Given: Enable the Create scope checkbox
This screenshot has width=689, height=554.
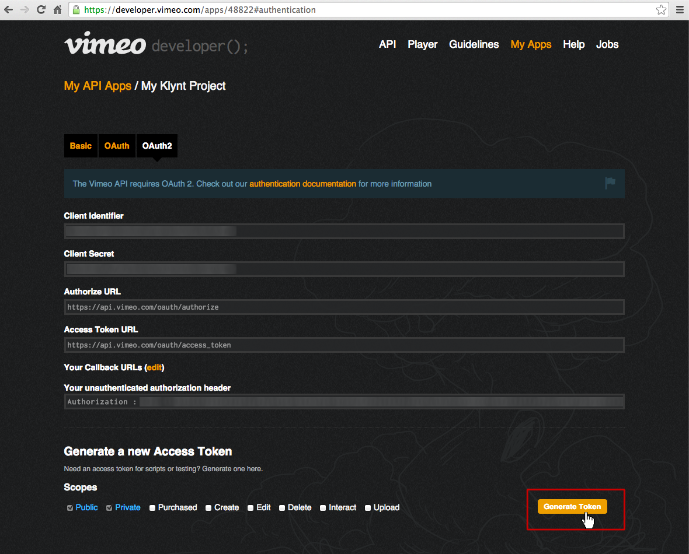Looking at the screenshot, I should point(208,508).
